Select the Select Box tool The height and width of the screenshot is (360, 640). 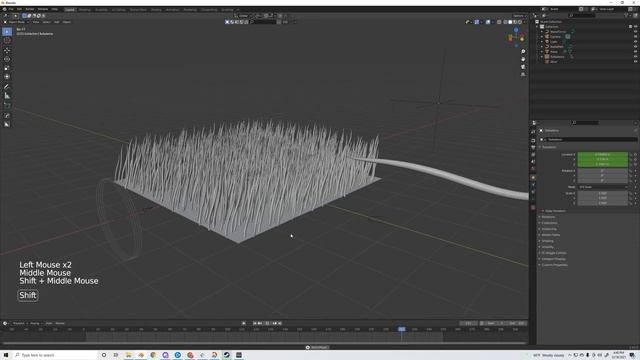pos(7,32)
